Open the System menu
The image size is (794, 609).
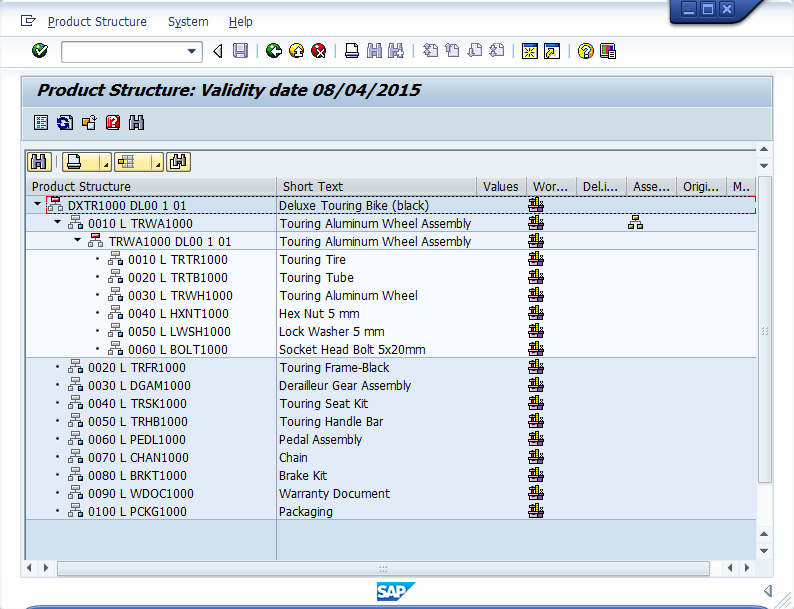188,22
